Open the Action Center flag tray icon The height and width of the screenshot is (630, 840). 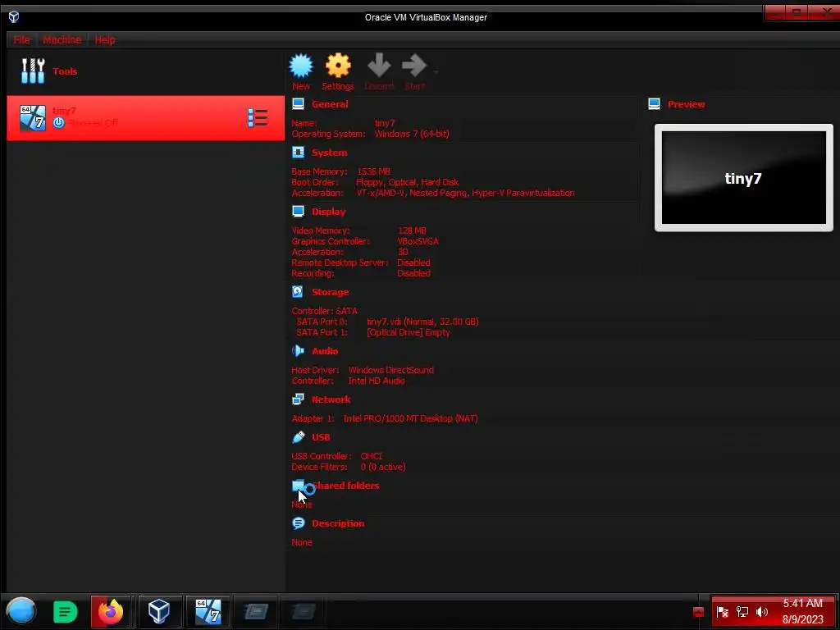(x=722, y=612)
